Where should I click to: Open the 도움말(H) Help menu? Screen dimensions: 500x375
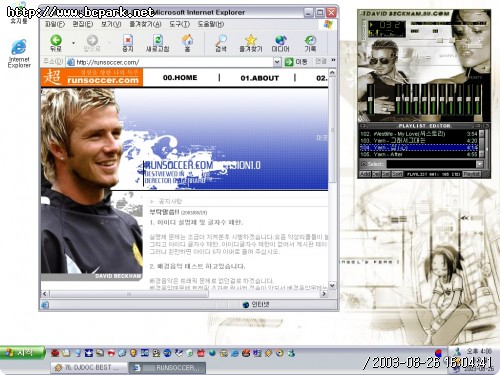pyautogui.click(x=211, y=24)
